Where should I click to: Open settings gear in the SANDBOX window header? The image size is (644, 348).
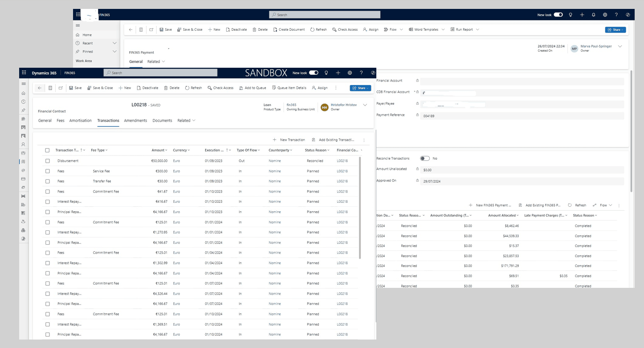350,73
